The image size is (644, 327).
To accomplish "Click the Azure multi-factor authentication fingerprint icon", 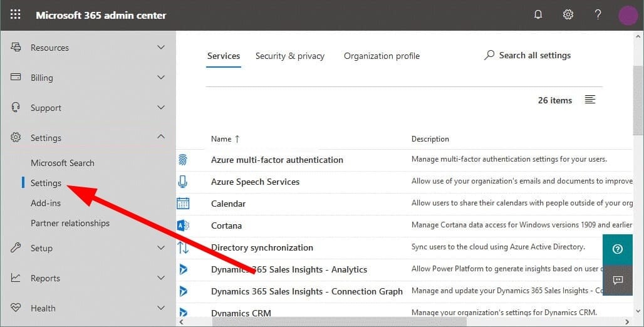I will tap(183, 160).
